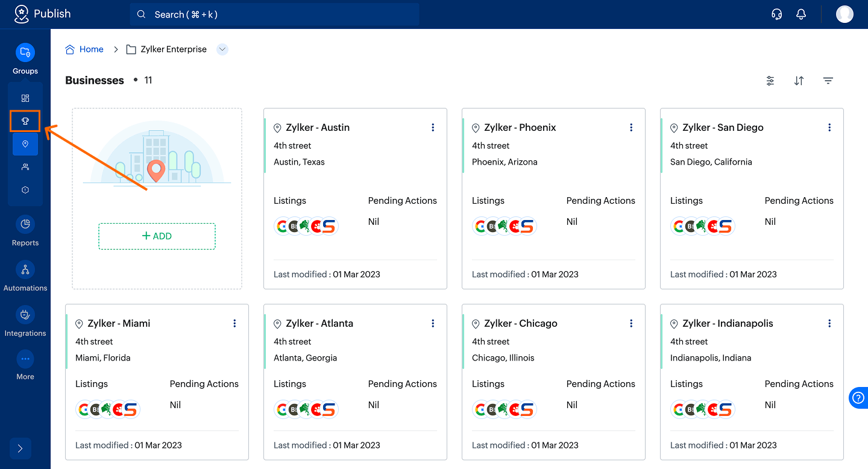The width and height of the screenshot is (868, 469).
Task: Open Zylker - Chicago card options menu
Action: [x=631, y=324]
